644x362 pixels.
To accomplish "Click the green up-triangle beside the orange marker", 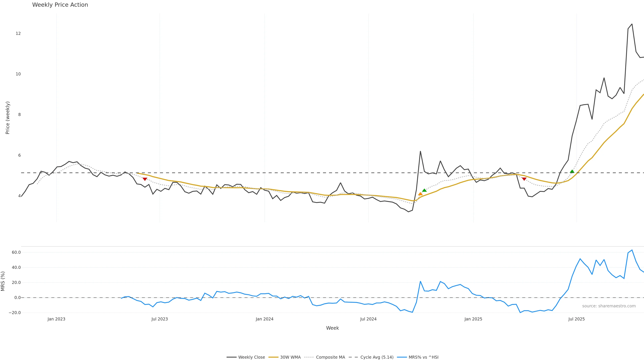I will [x=424, y=190].
